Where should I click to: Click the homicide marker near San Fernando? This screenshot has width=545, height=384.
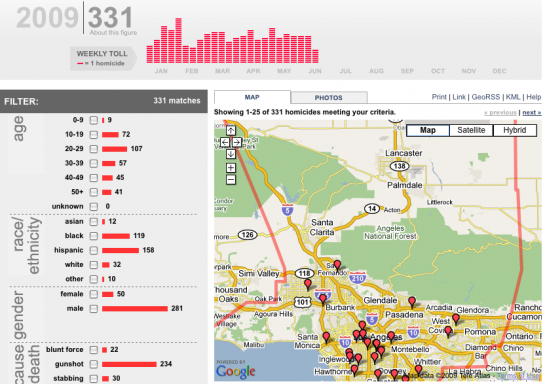pyautogui.click(x=337, y=266)
